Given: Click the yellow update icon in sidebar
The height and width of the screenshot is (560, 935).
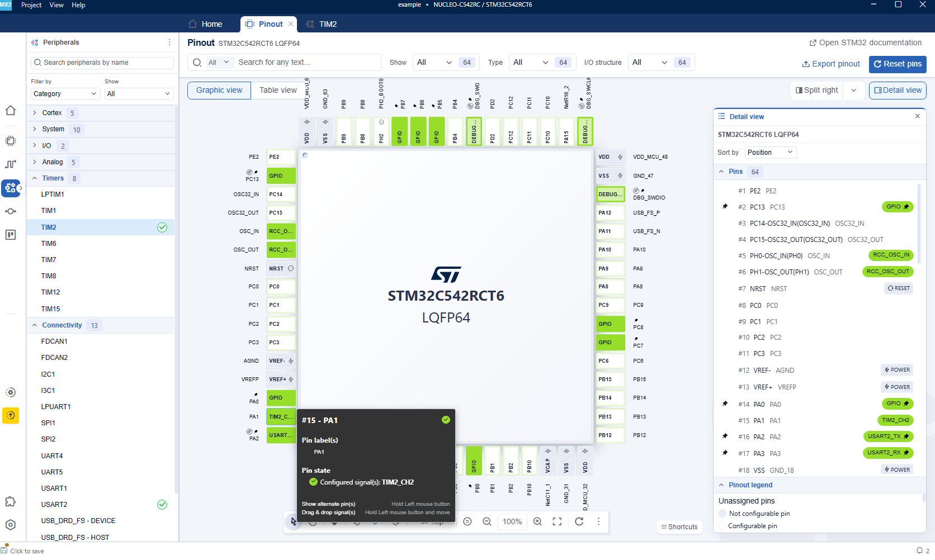Looking at the screenshot, I should (x=11, y=415).
